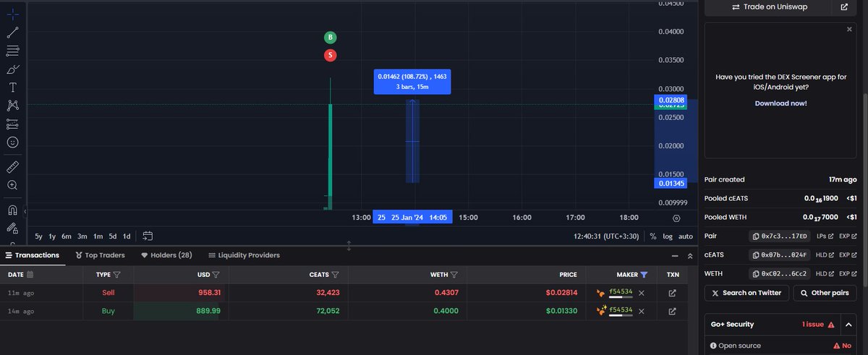The height and width of the screenshot is (355, 868).
Task: Select the trend line drawing tool
Action: (12, 33)
